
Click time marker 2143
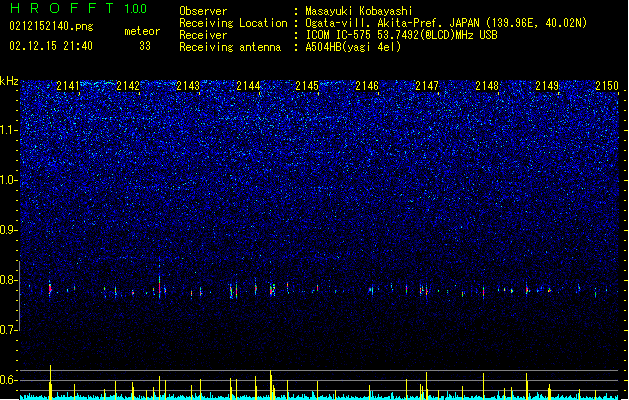(x=188, y=86)
